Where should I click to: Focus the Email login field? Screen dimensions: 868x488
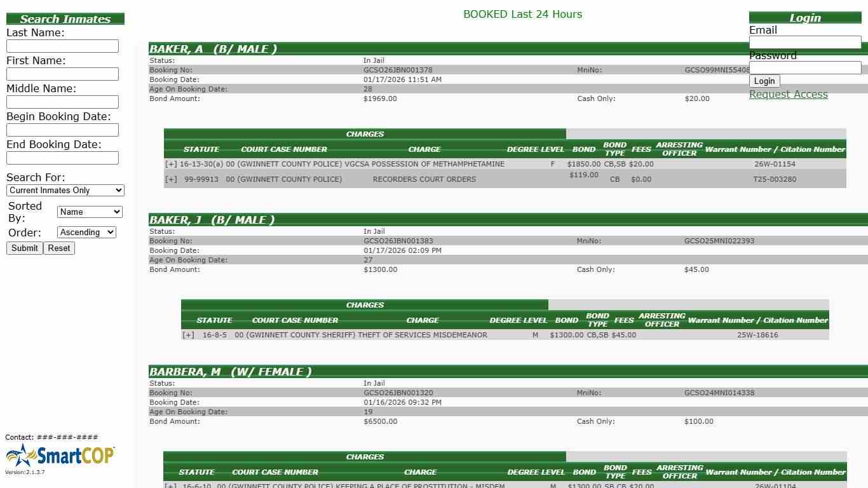[804, 42]
